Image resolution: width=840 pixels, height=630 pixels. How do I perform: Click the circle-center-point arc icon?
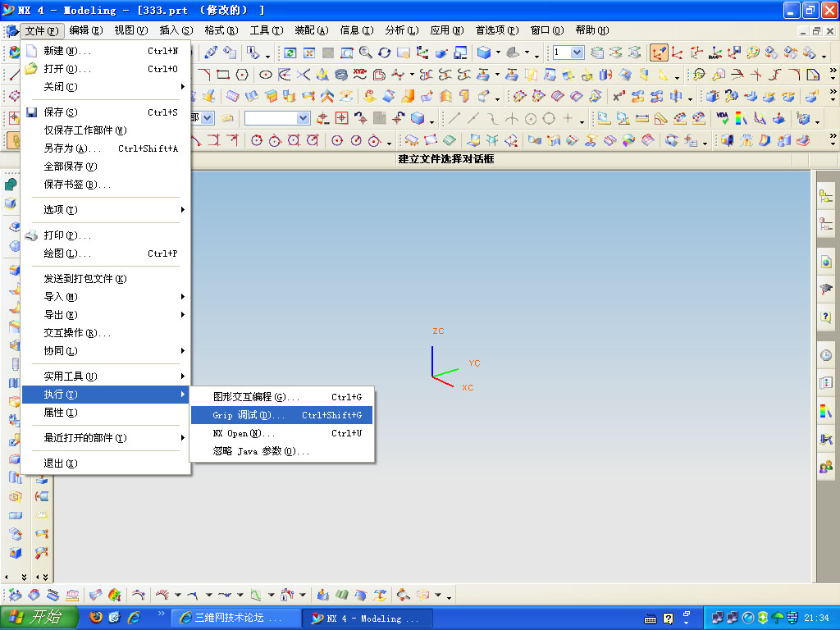pos(337,140)
